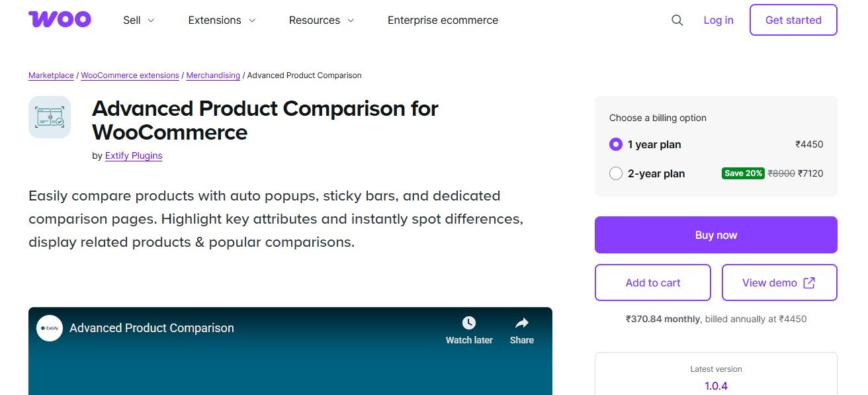Open the search icon in the navbar
Image resolution: width=868 pixels, height=395 pixels.
point(677,20)
